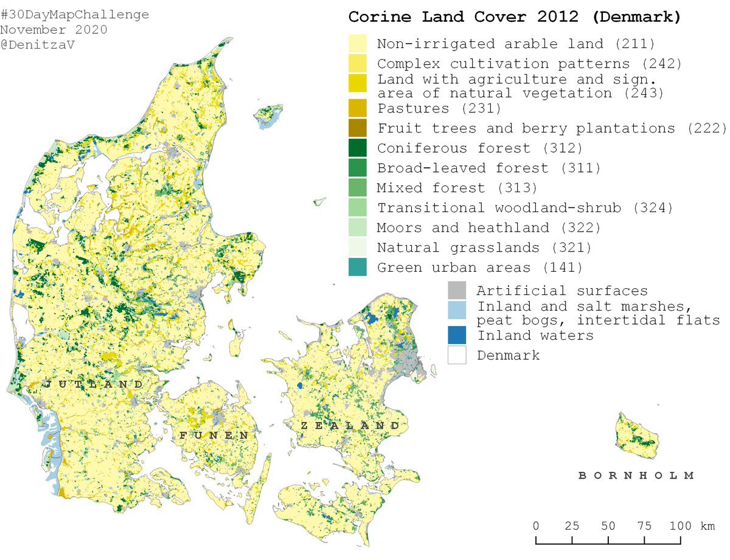The height and width of the screenshot is (560, 730).
Task: Select the Transitional woodland-shrub color swatch
Action: click(x=357, y=208)
